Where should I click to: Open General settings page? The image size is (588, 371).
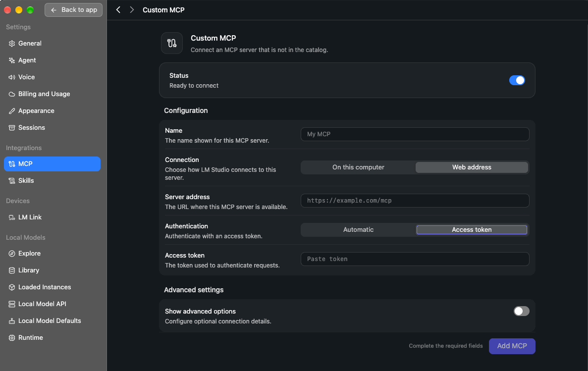tap(52, 44)
